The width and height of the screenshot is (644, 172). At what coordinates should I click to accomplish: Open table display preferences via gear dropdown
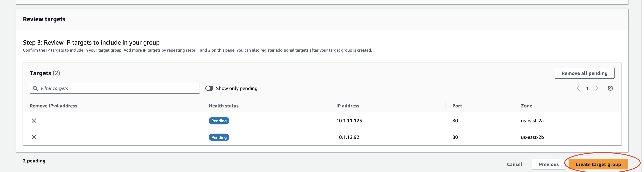point(610,88)
